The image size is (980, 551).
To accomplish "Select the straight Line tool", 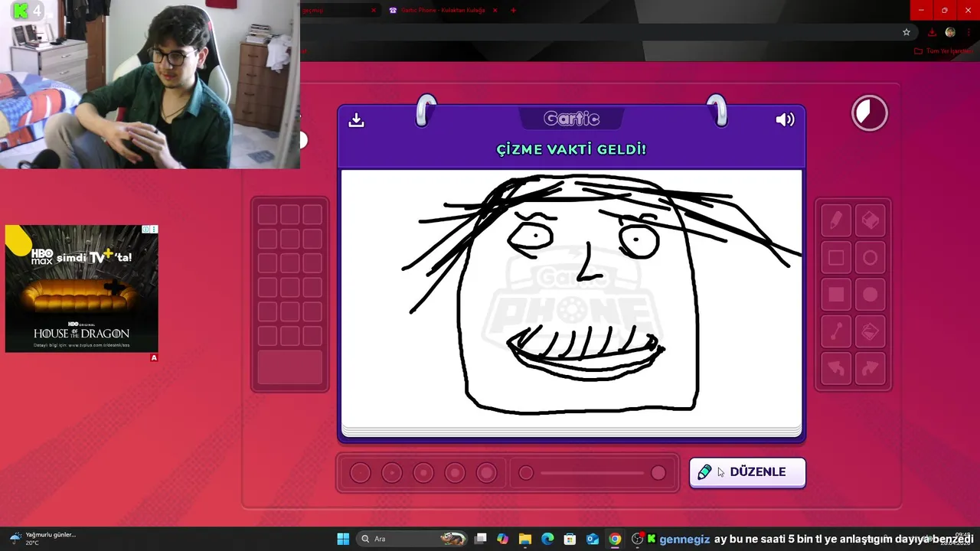I will (836, 331).
